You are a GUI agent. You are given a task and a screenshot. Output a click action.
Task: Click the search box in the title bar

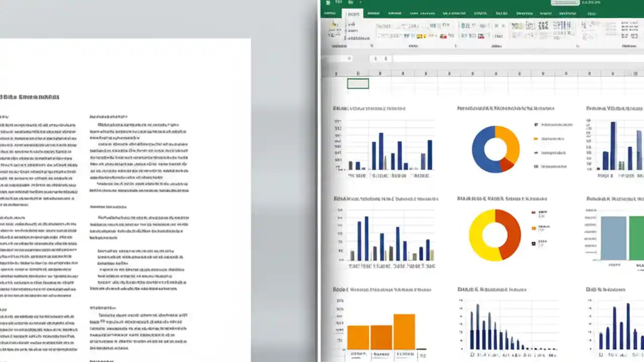(x=565, y=4)
